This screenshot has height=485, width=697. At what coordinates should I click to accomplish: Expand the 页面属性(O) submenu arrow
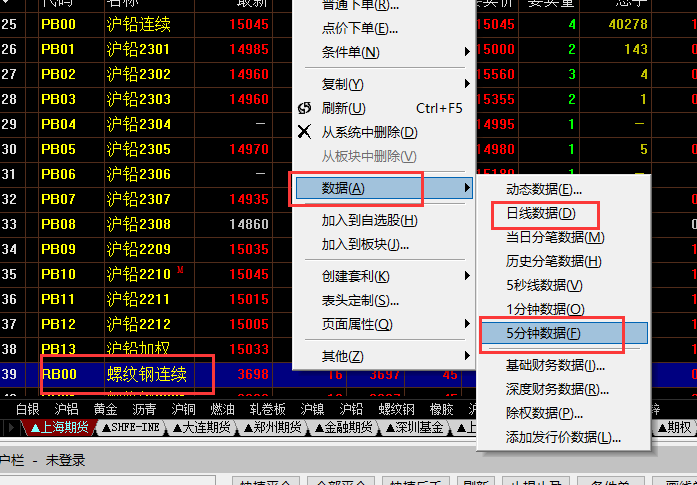point(467,324)
